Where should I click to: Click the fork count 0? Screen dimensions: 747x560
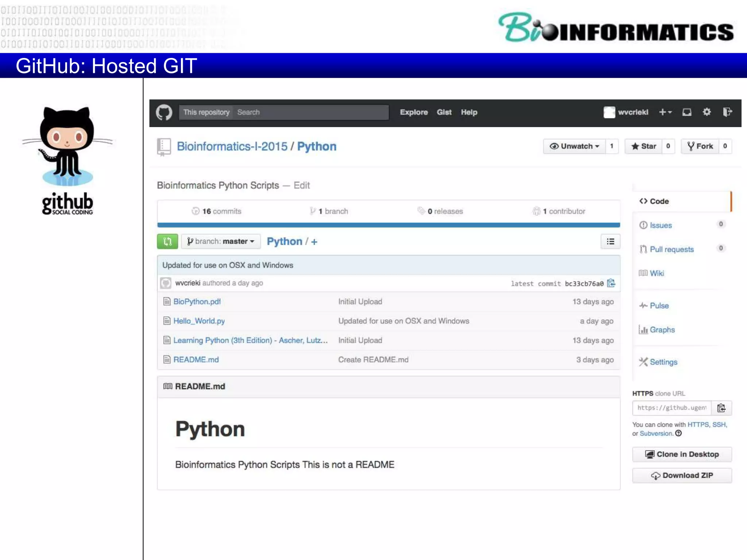[x=725, y=146]
